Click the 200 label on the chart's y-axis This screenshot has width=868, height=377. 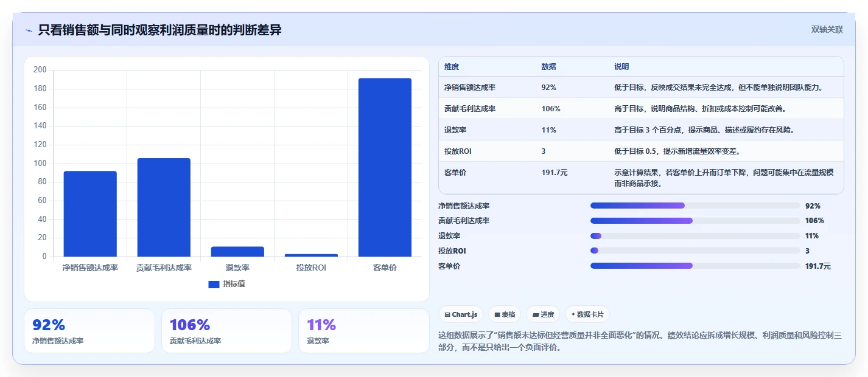click(x=40, y=70)
